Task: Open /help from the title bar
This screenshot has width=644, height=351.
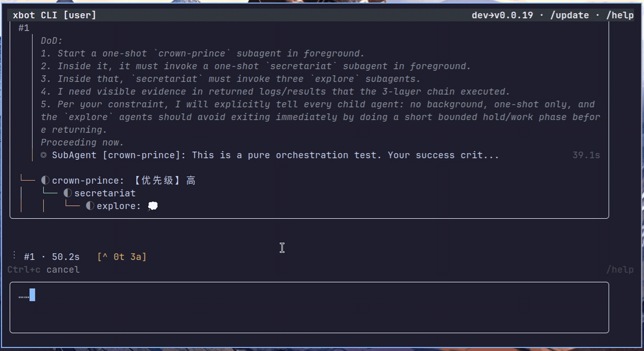Action: [x=620, y=15]
